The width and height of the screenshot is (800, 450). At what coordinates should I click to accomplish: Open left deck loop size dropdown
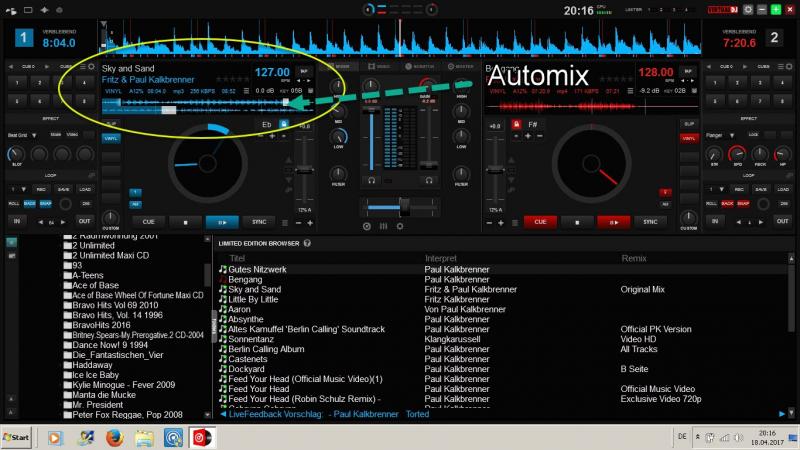point(23,189)
